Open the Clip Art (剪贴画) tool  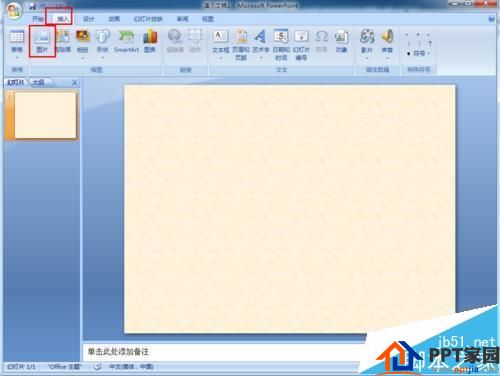click(x=62, y=41)
